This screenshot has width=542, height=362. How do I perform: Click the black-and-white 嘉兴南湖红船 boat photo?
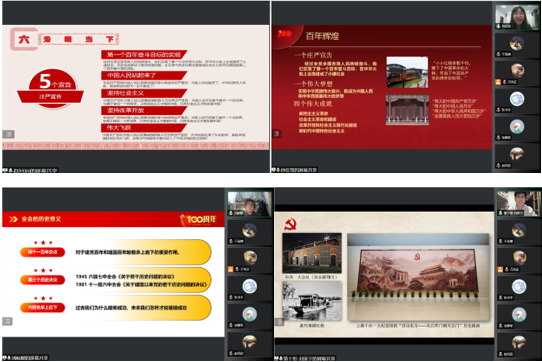312,301
